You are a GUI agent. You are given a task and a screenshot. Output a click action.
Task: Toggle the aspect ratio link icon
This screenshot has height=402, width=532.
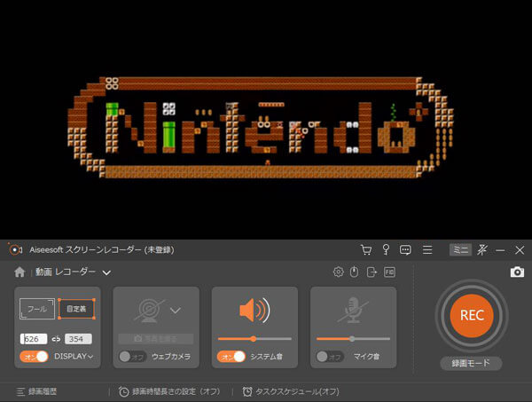tap(56, 339)
